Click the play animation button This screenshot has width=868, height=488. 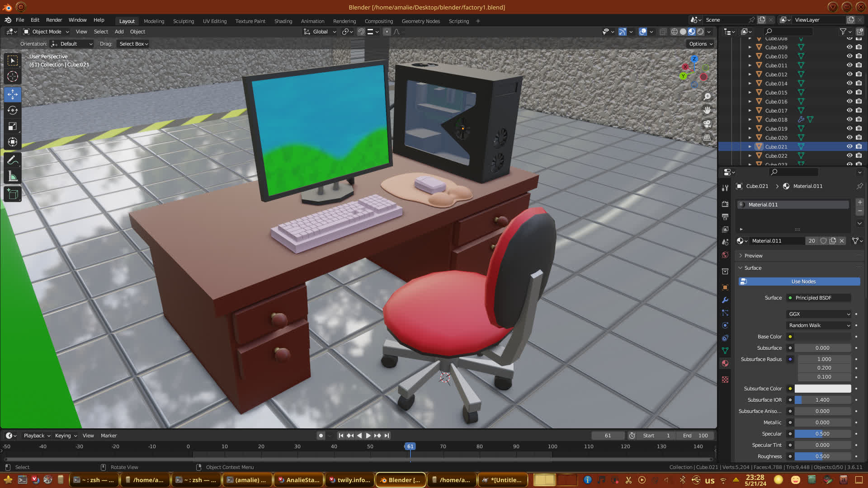tap(368, 436)
